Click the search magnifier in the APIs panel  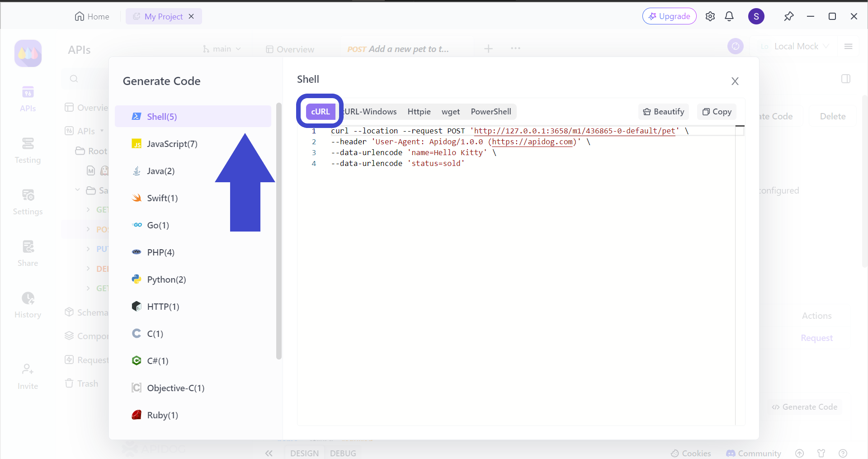[74, 78]
